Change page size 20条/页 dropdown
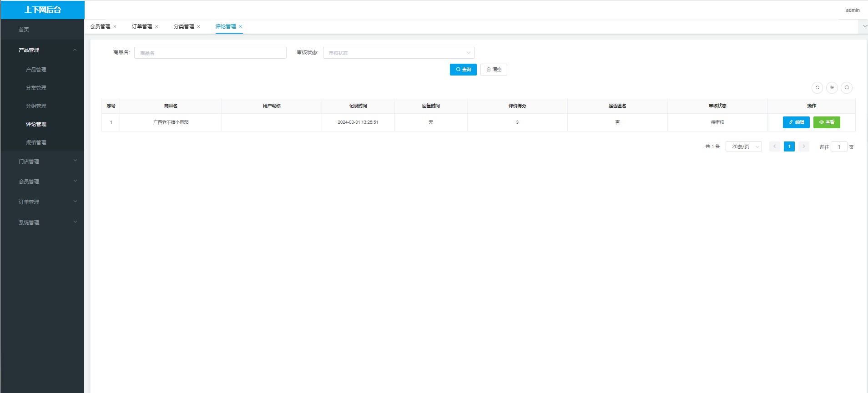 tap(744, 146)
